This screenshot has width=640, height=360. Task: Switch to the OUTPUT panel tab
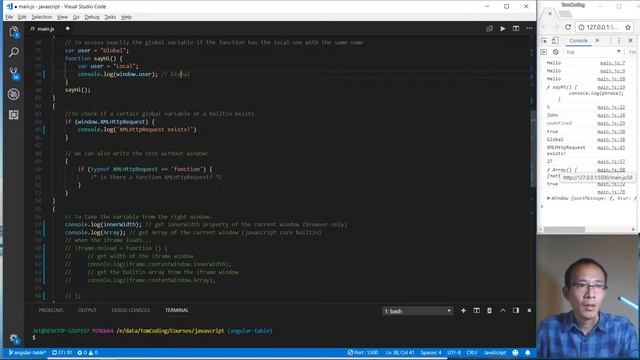tap(87, 310)
